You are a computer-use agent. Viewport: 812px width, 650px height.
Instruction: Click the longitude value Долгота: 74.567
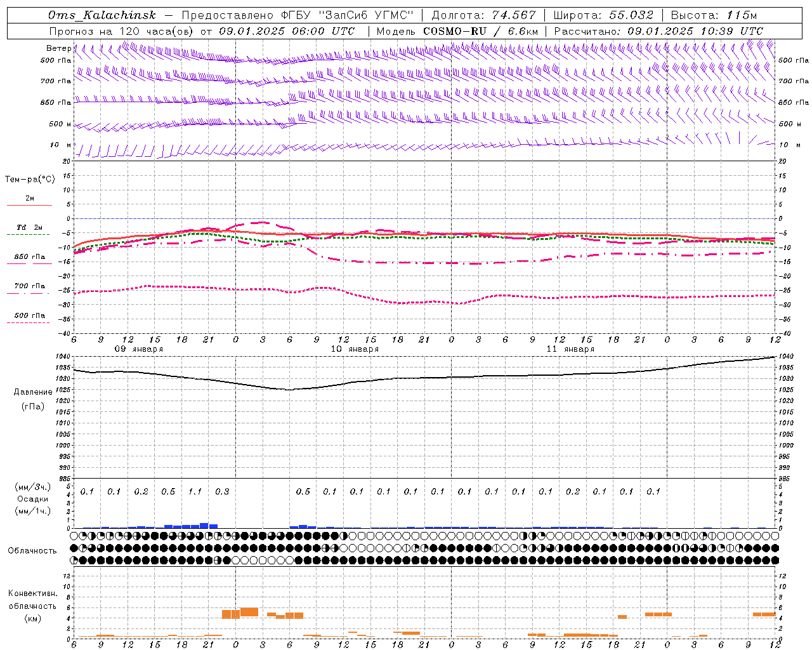(484, 16)
